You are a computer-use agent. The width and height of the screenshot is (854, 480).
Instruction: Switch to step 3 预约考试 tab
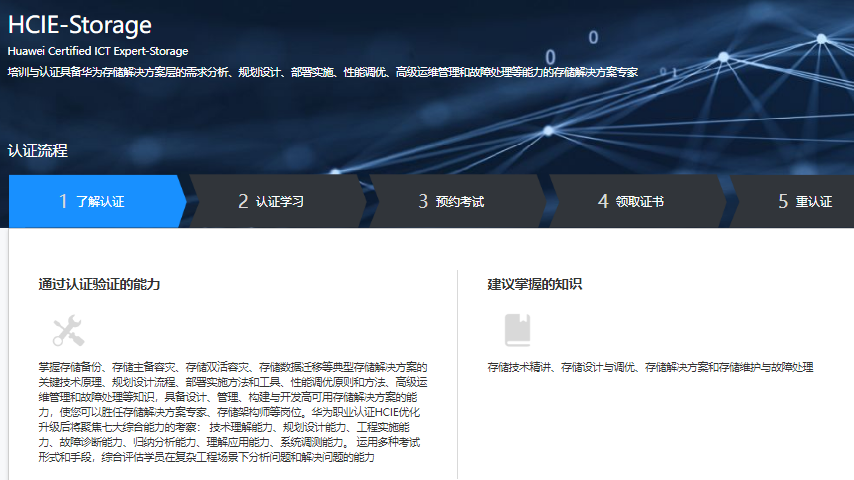(456, 201)
